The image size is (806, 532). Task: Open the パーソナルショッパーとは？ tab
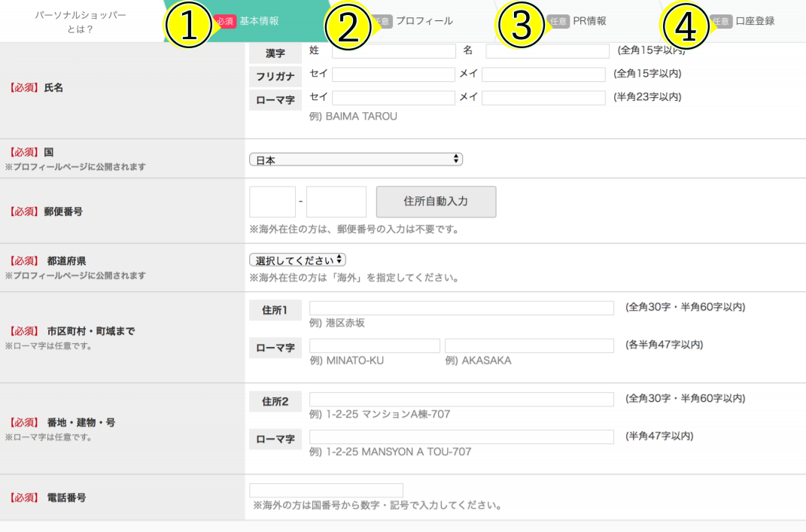(x=81, y=22)
